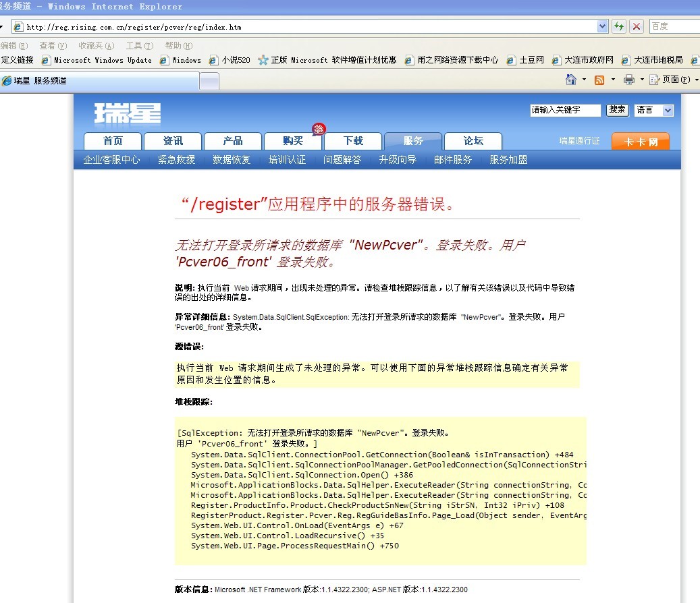Open the 土豆网 favorite link
The image size is (700, 603).
[x=525, y=60]
